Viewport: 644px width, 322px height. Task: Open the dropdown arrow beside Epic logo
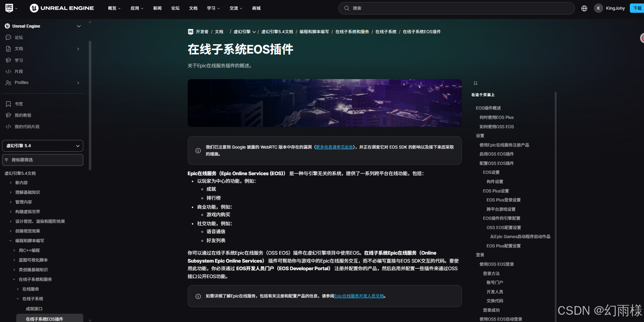click(x=16, y=8)
